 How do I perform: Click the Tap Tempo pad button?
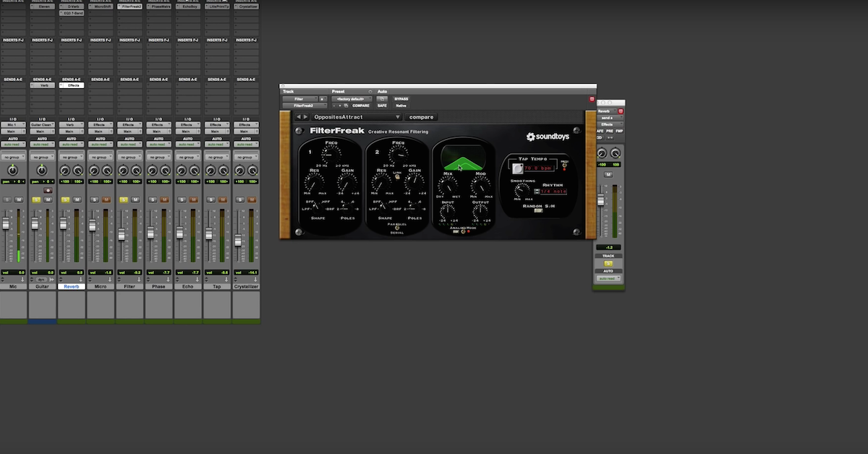click(x=518, y=169)
